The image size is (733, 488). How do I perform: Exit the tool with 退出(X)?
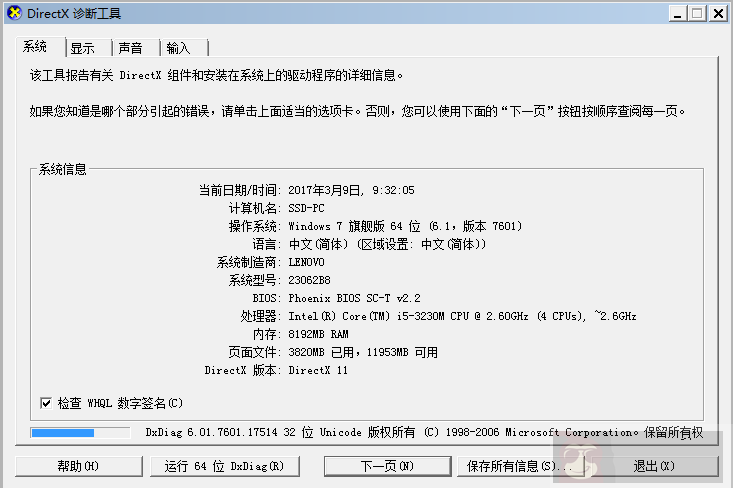tap(654, 466)
